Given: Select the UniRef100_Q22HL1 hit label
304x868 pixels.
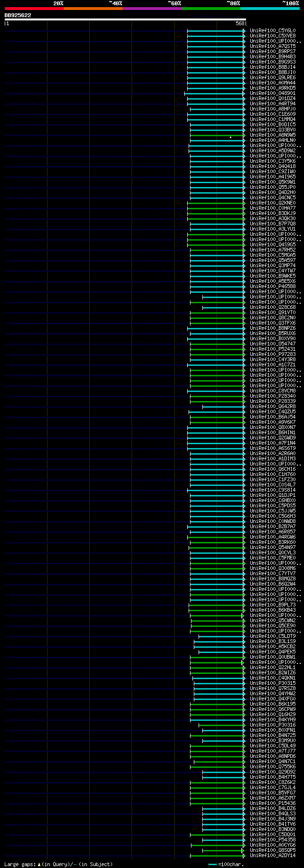Looking at the screenshot, I should coord(273,667).
